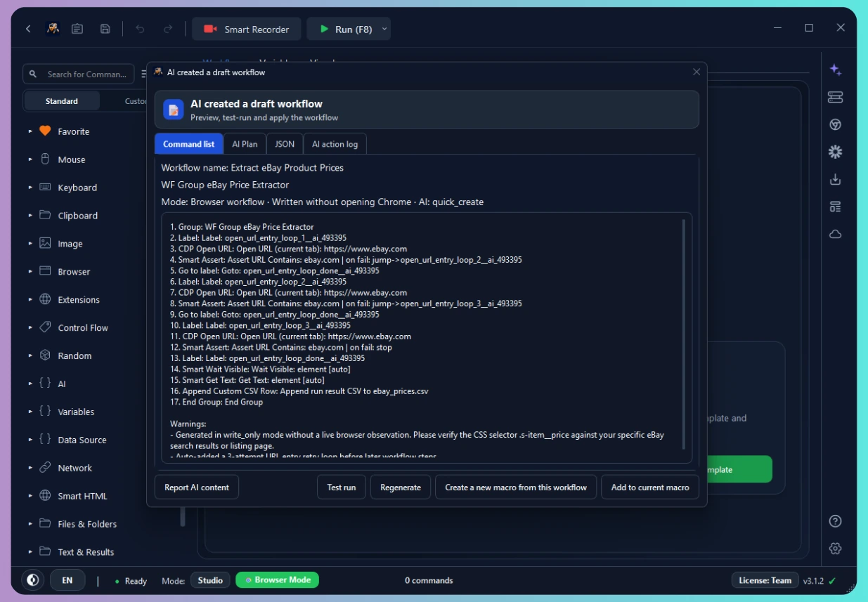Expand the Browser command category
Image resolution: width=868 pixels, height=602 pixels.
click(x=30, y=272)
